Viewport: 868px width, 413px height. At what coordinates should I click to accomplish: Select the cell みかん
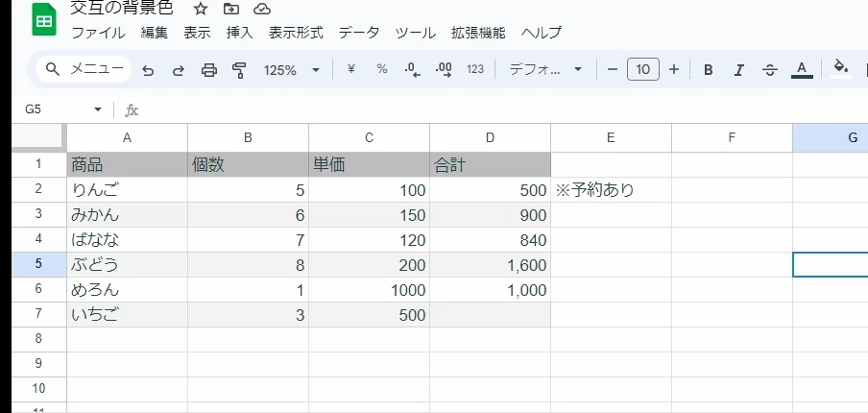(128, 215)
